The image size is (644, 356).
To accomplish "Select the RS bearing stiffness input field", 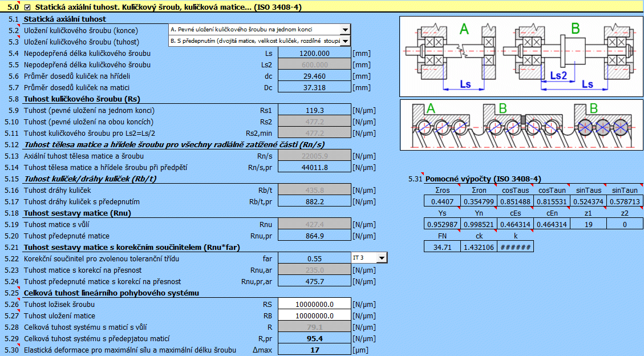I will point(315,304).
